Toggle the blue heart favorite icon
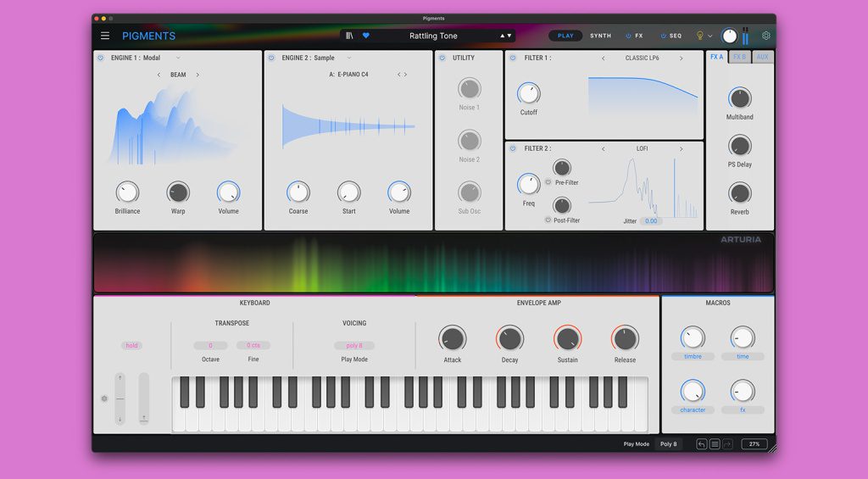The height and width of the screenshot is (479, 868). point(366,36)
